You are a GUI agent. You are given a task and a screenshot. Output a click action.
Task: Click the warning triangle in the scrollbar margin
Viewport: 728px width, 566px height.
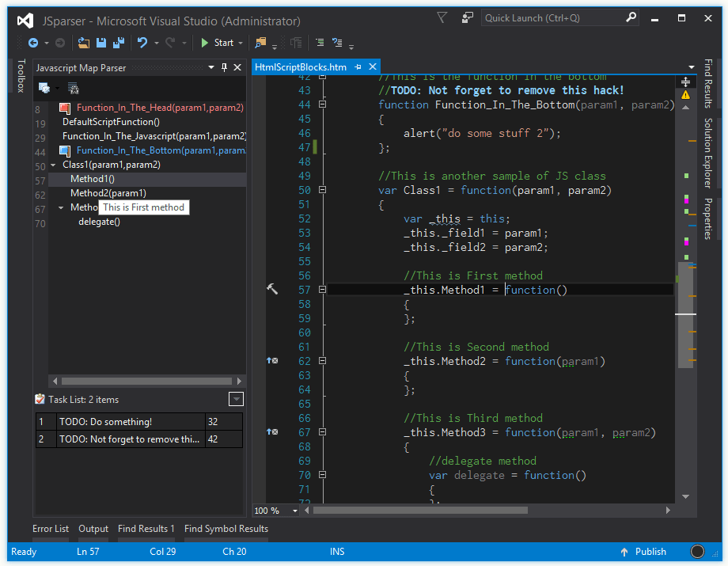click(685, 93)
